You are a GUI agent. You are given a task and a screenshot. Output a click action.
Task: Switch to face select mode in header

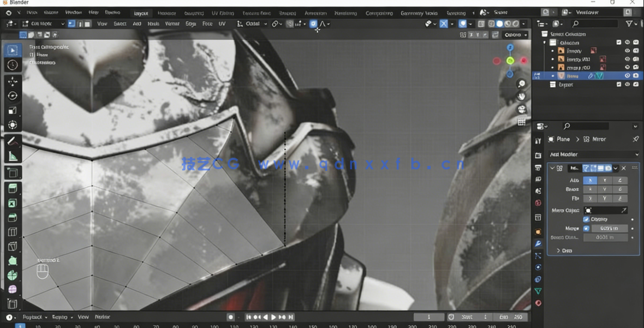tap(87, 23)
